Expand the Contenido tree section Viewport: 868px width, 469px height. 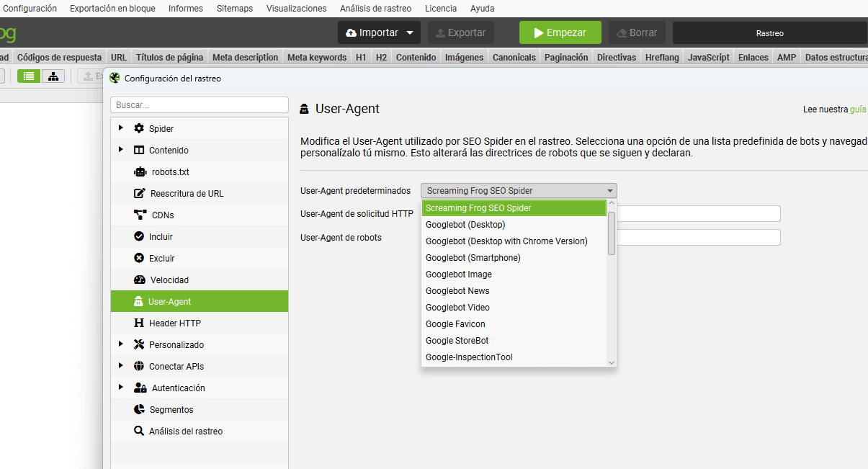(x=121, y=150)
